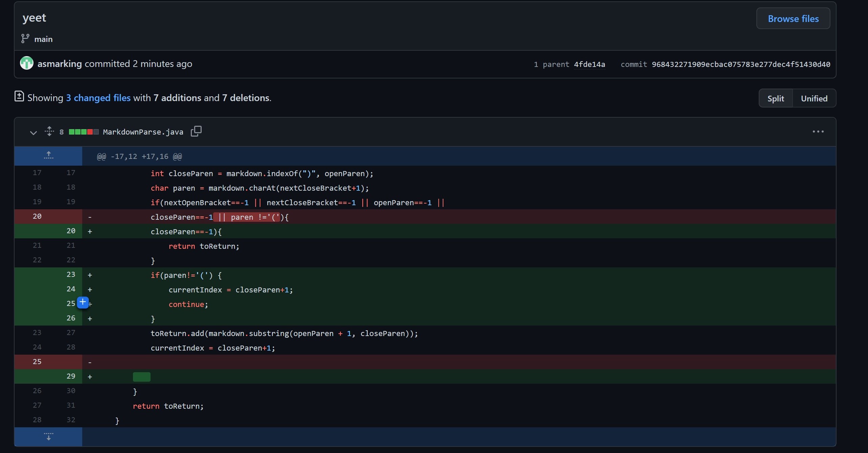Click the 'if(paren!='(') {' added line
This screenshot has height=453, width=868.
[186, 275]
